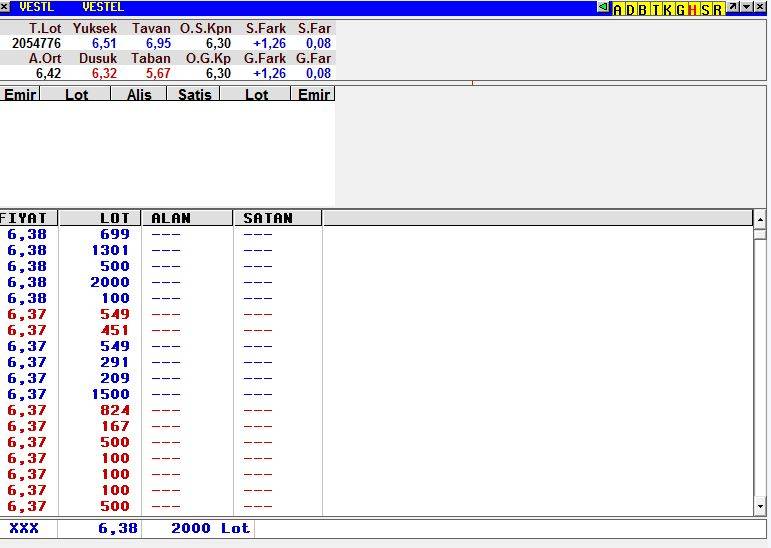This screenshot has height=548, width=771.
Task: Click the Alis header in order book
Action: click(139, 94)
